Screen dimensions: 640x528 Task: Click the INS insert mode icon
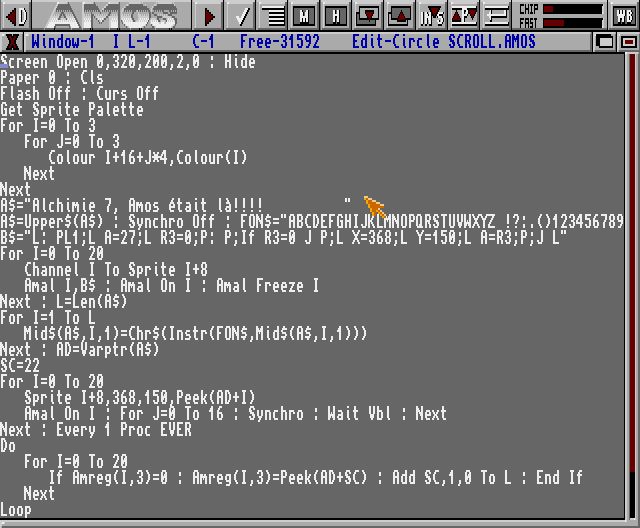click(x=431, y=16)
